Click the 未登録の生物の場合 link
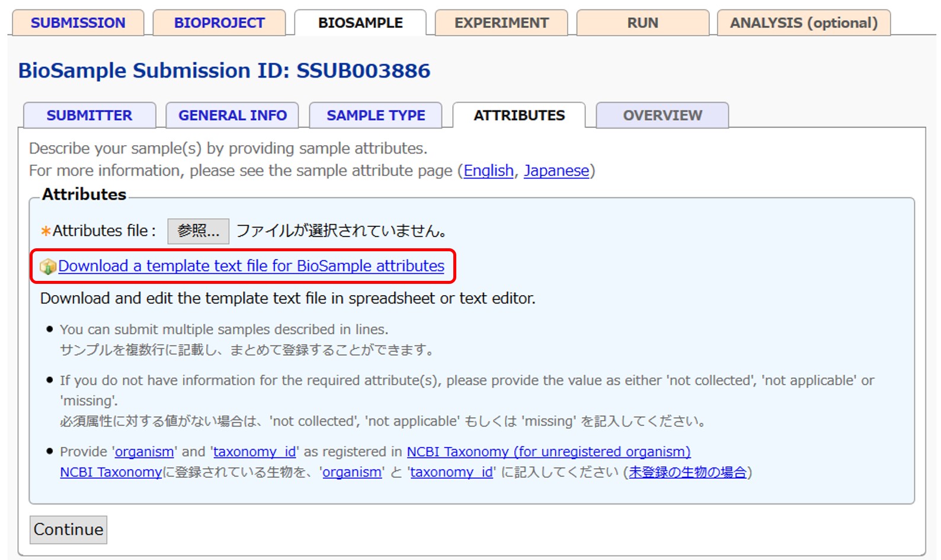This screenshot has width=941, height=560. click(687, 472)
